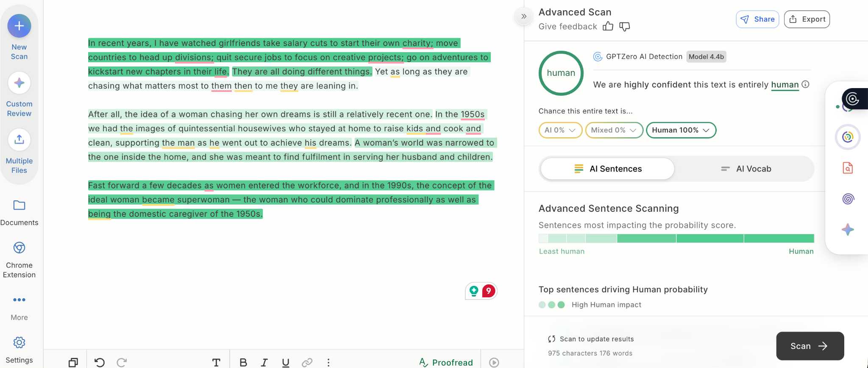This screenshot has height=368, width=868.
Task: Toggle bold formatting
Action: click(243, 362)
